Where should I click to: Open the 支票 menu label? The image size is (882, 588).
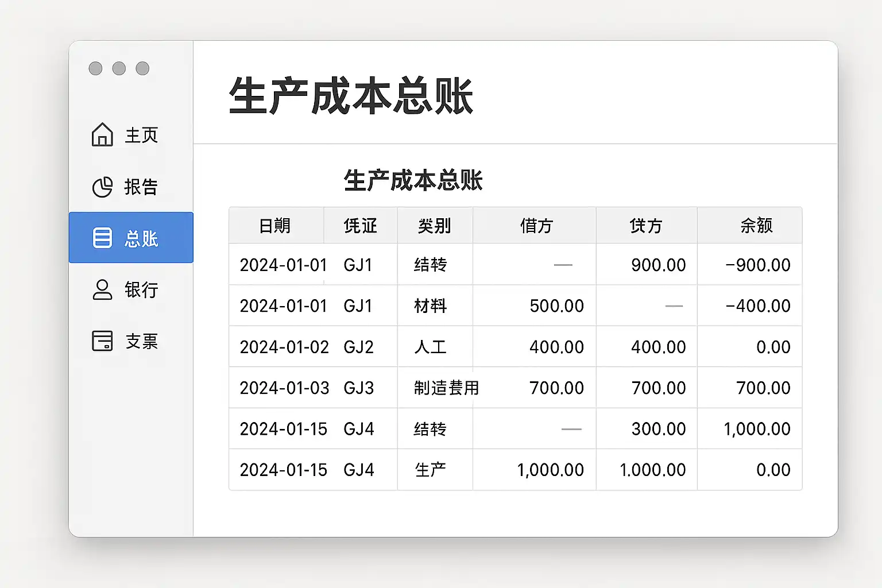pyautogui.click(x=141, y=341)
